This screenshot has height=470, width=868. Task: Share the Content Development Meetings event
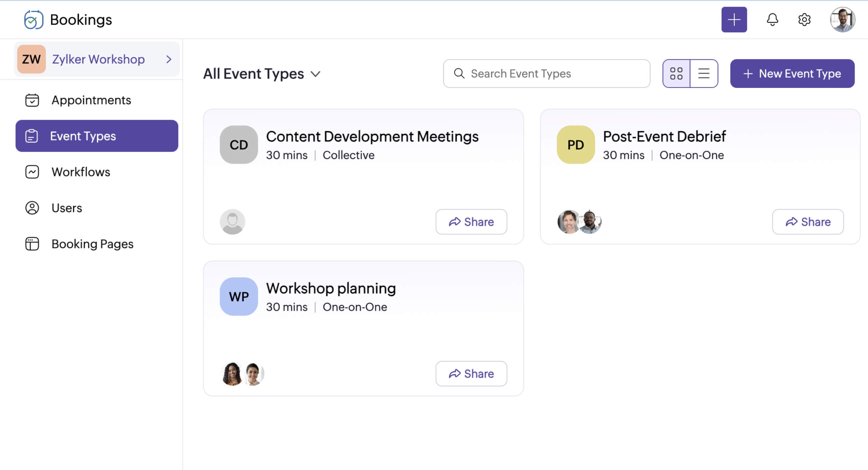[471, 222]
